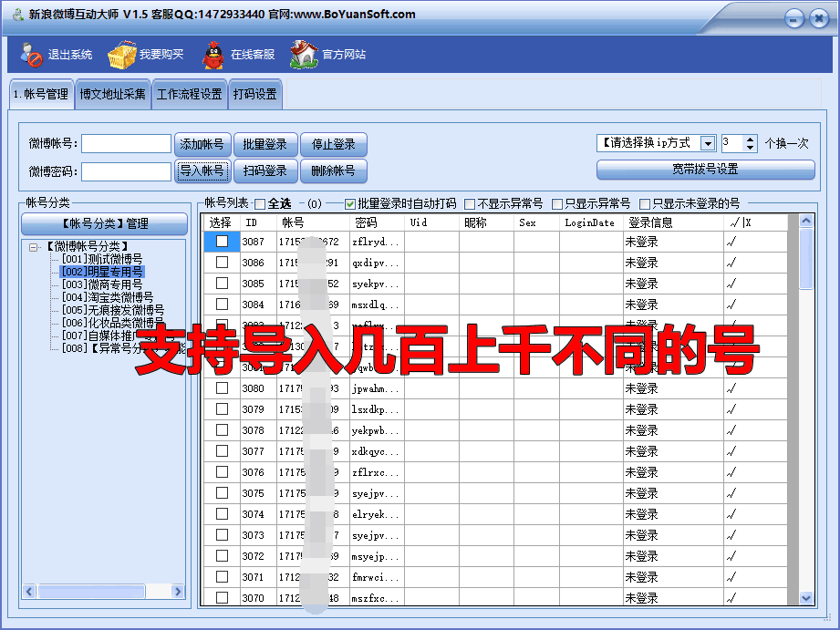This screenshot has width=840, height=630.
Task: Enable 只显示异常号 checkbox
Action: 557,203
